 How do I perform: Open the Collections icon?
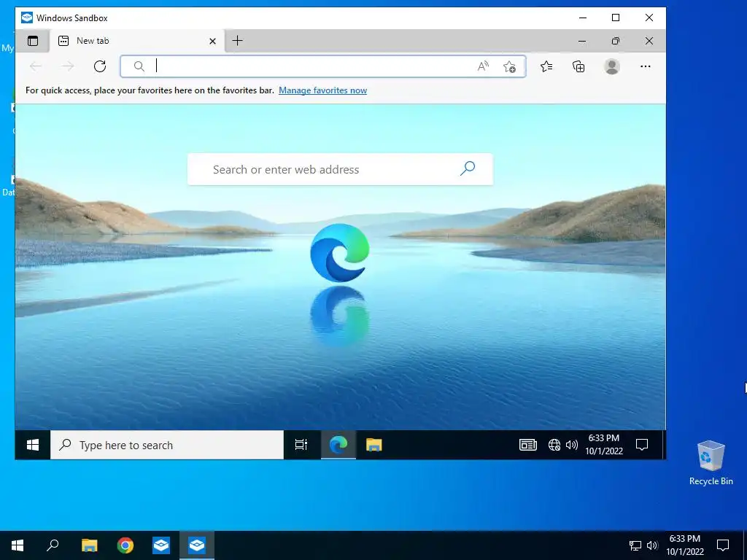578,66
